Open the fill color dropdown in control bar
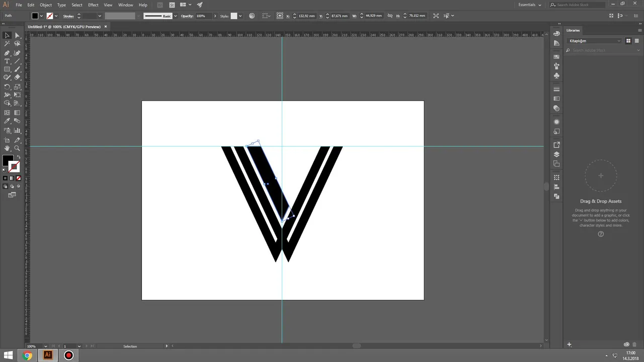Screen dimensions: 644x362 coord(41,16)
